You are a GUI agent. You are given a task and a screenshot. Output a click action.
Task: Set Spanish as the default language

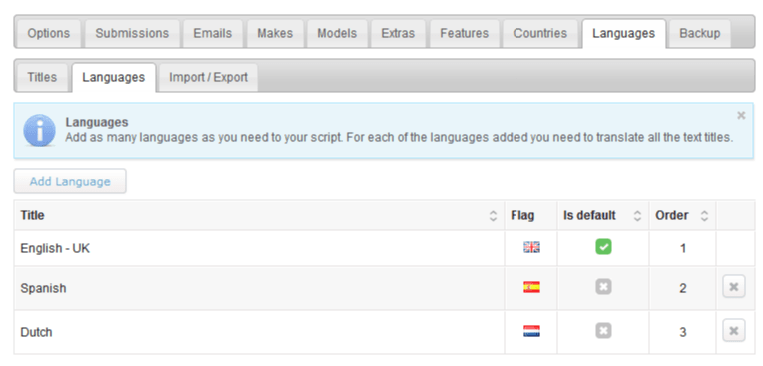coord(603,287)
